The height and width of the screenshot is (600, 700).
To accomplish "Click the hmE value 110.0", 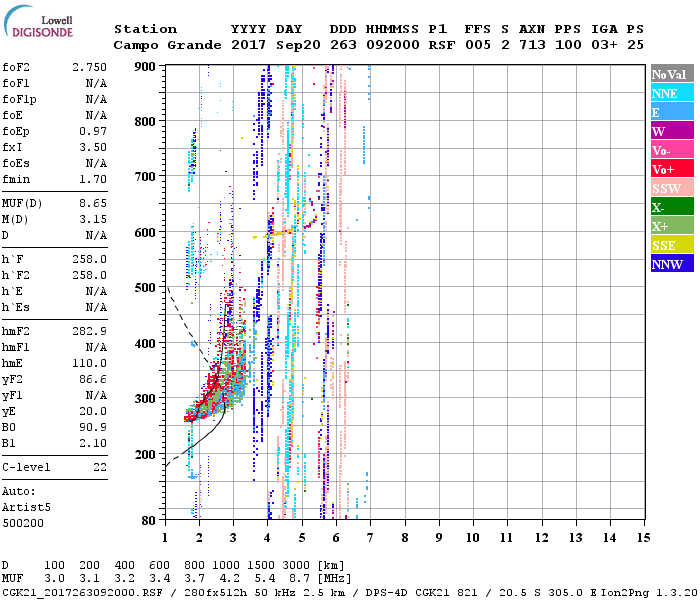I will (x=89, y=363).
